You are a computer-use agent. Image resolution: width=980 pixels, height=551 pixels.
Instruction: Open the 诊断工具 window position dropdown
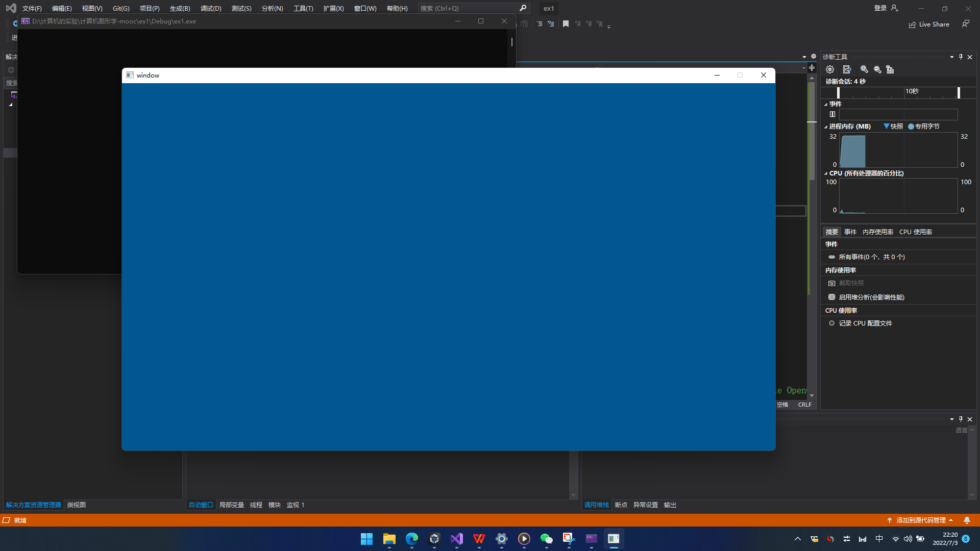pyautogui.click(x=951, y=57)
